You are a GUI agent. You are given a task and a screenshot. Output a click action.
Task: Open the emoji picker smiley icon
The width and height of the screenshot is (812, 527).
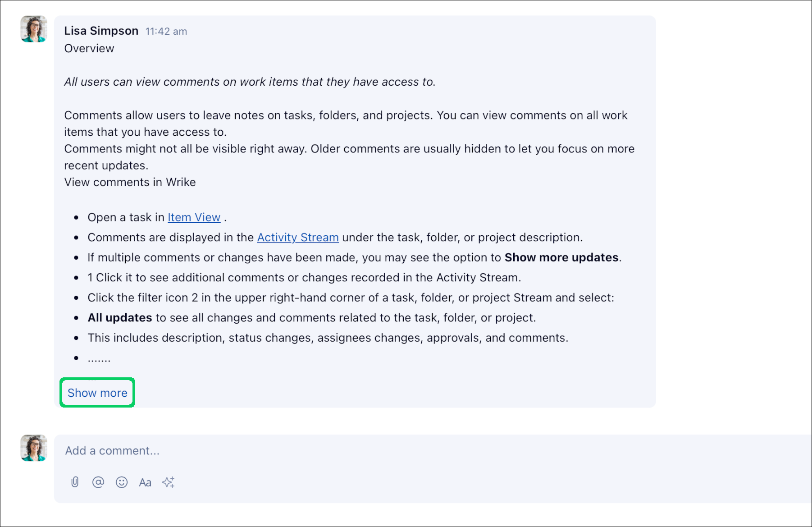click(x=122, y=482)
